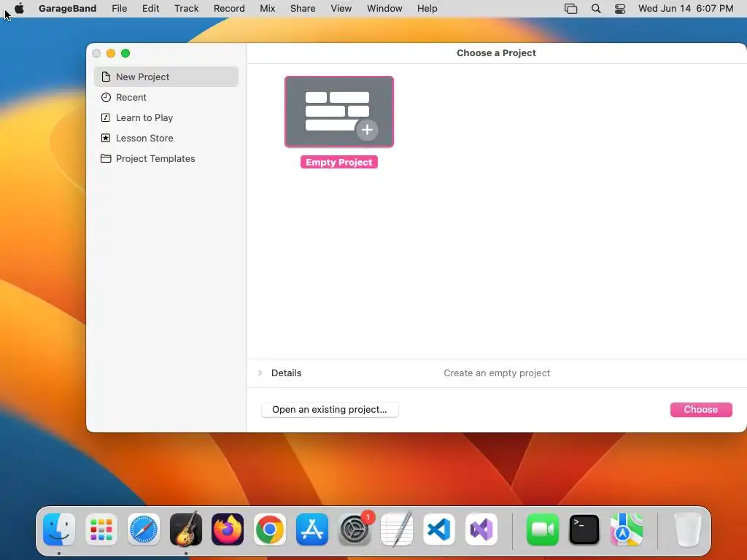Open the Edit menu

pos(150,9)
